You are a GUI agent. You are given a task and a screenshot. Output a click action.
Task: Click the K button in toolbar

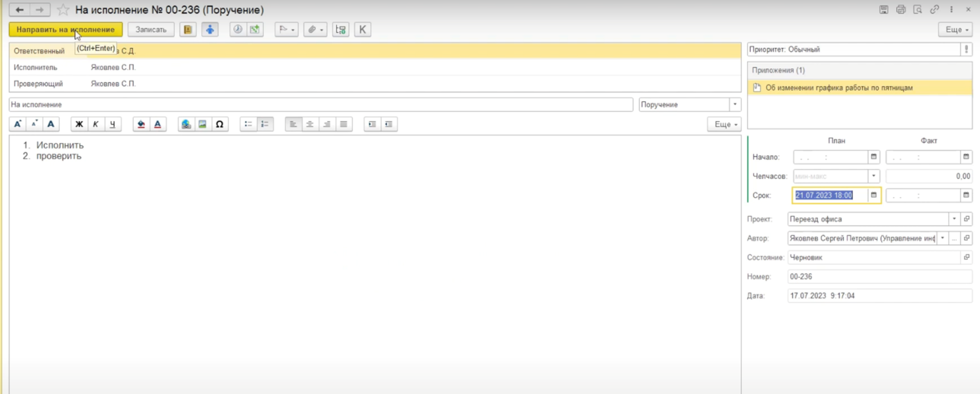tap(363, 30)
